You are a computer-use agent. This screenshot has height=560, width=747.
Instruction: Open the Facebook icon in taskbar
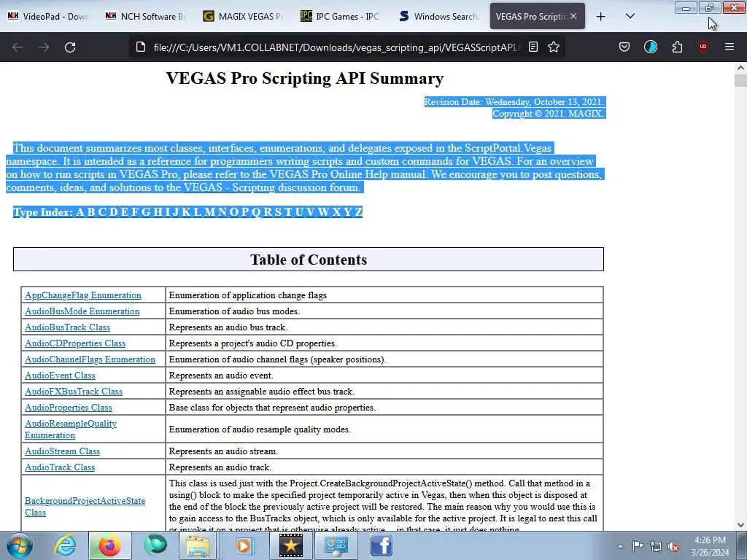[381, 545]
